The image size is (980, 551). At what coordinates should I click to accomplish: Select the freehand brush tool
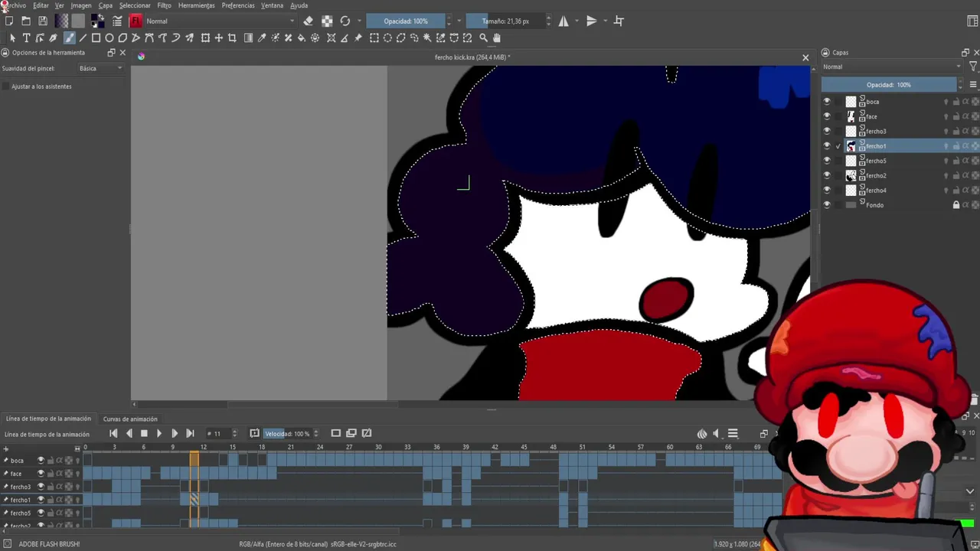(69, 37)
